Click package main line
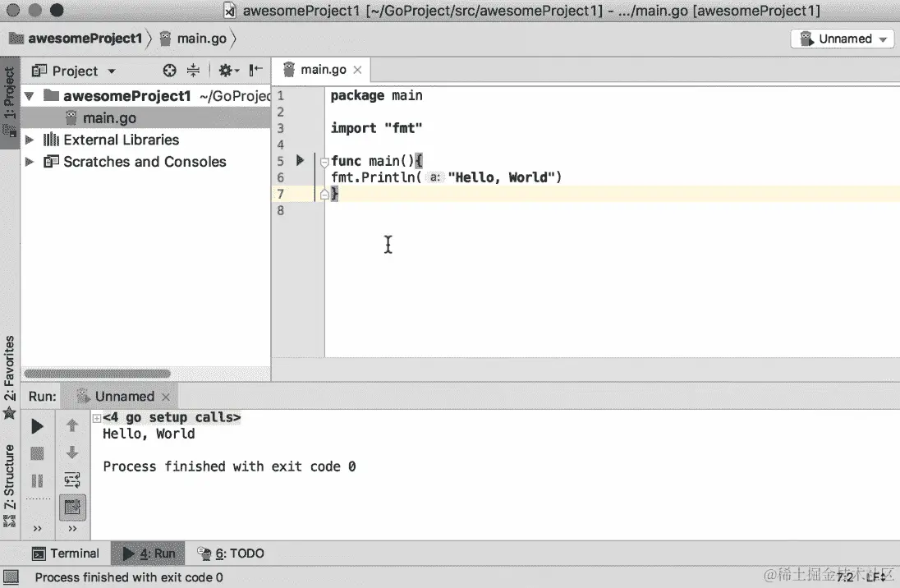Screen dimensions: 900x588 click(x=376, y=95)
